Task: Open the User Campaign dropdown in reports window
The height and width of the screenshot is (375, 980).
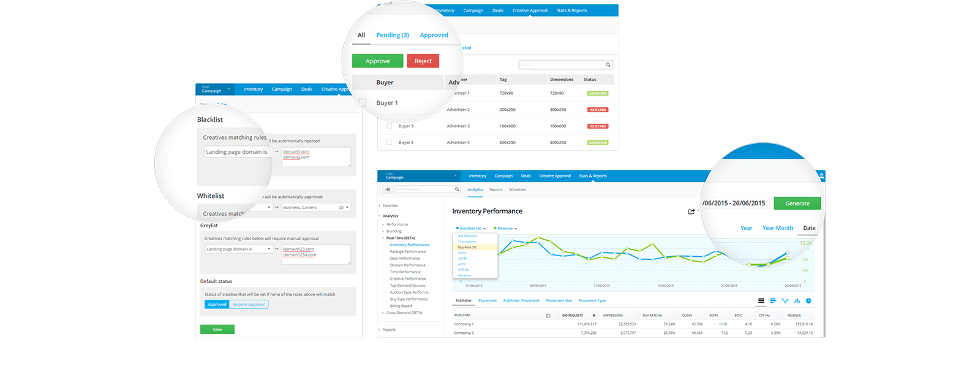Action: point(420,176)
